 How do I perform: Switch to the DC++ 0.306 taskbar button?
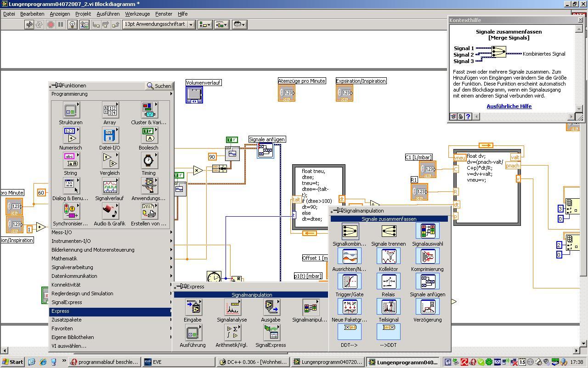point(253,362)
